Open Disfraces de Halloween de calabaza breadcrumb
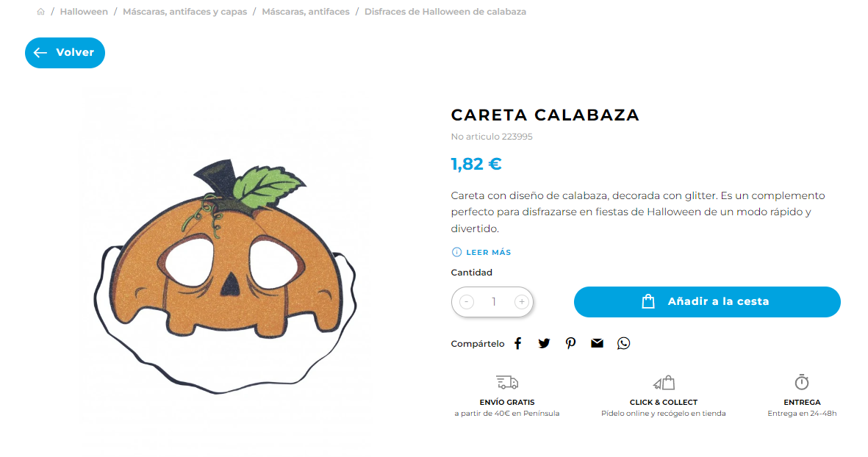Viewport: 868px width, 457px height. coord(445,12)
